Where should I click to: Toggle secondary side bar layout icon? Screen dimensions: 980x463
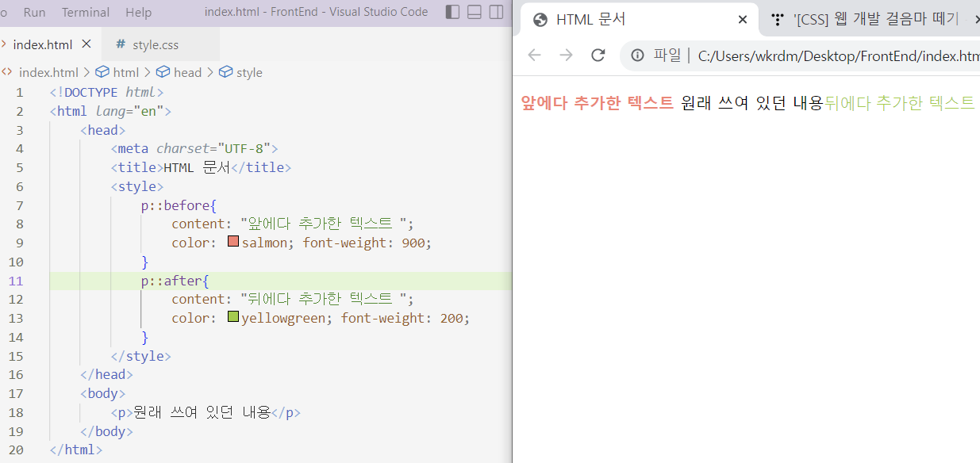[x=496, y=12]
